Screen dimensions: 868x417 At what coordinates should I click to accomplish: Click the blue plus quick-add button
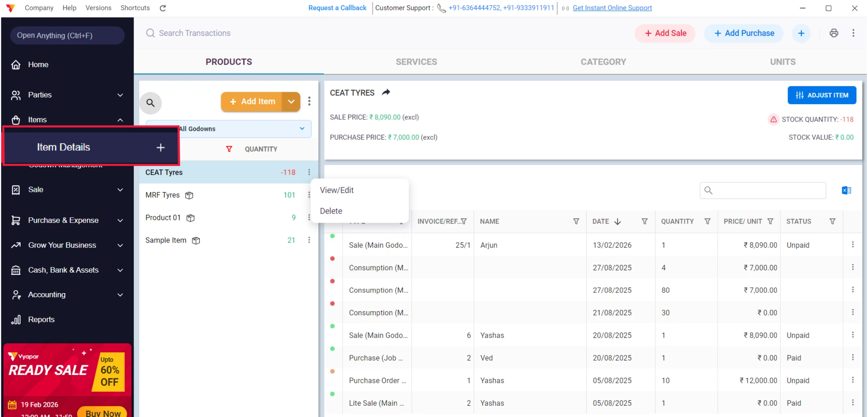click(x=801, y=33)
